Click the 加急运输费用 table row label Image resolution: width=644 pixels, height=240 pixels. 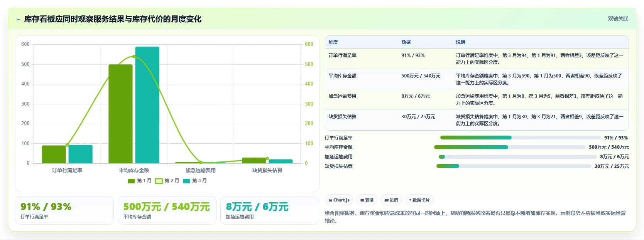tap(342, 96)
